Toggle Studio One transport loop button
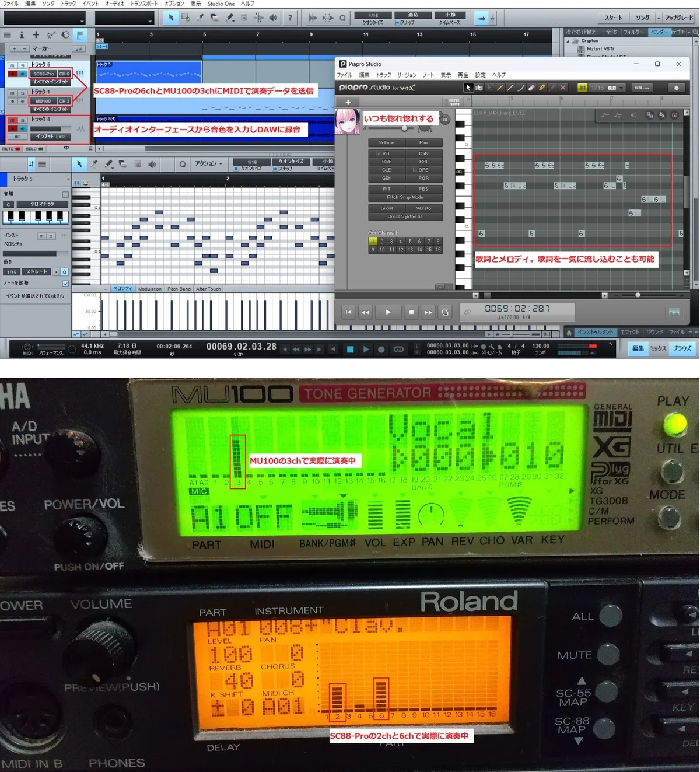700x772 pixels. click(x=399, y=350)
